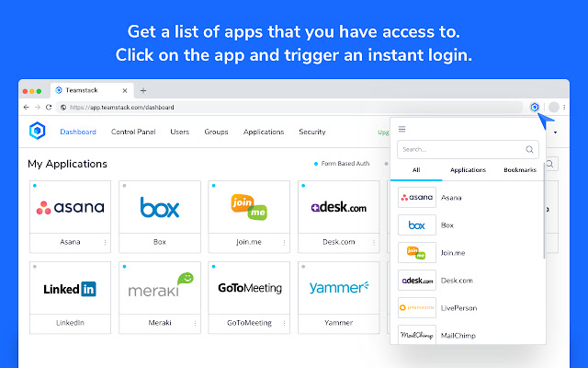
Task: Select the Applications tab in popup
Action: (468, 170)
